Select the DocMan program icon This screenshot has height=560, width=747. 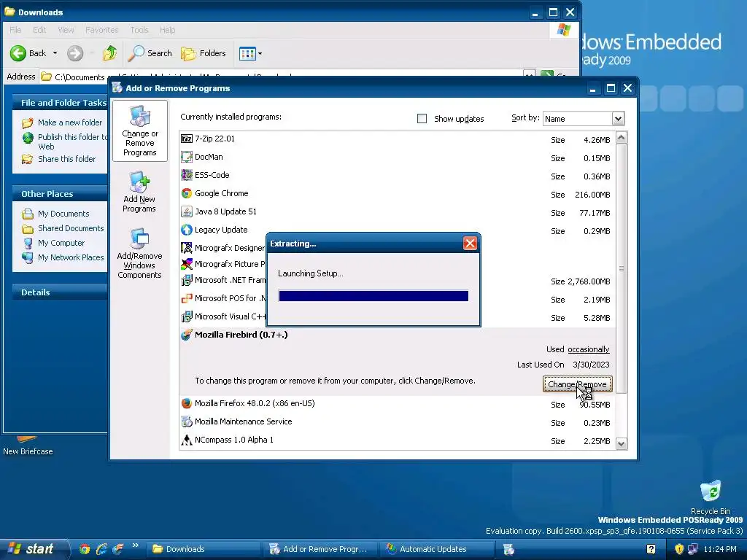[186, 157]
